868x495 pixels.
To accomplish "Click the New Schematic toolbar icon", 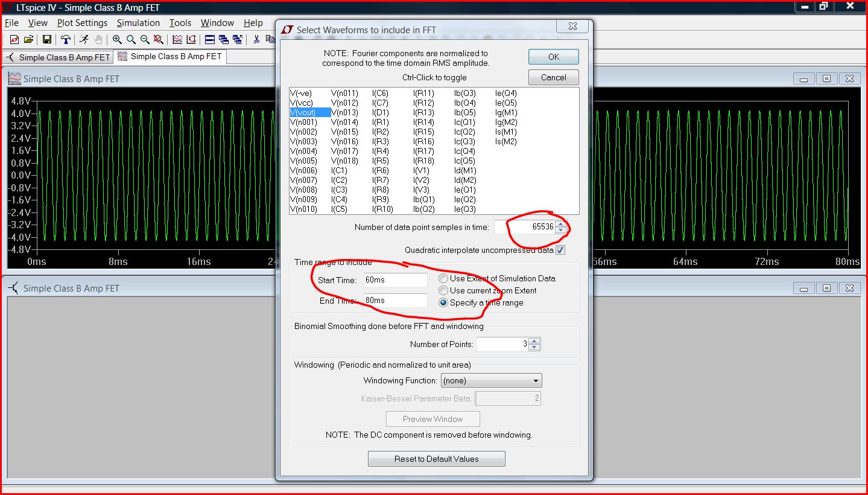I will coord(14,39).
